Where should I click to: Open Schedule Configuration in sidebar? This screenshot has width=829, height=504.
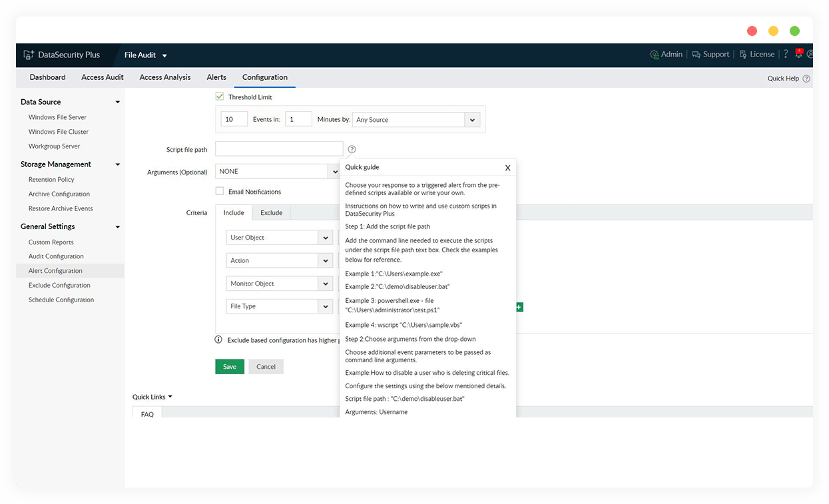61,300
